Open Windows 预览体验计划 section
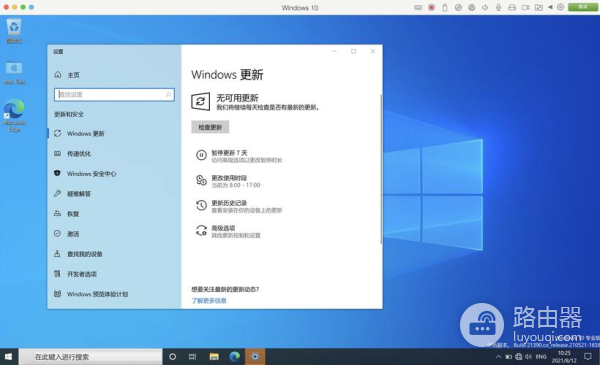 click(114, 294)
